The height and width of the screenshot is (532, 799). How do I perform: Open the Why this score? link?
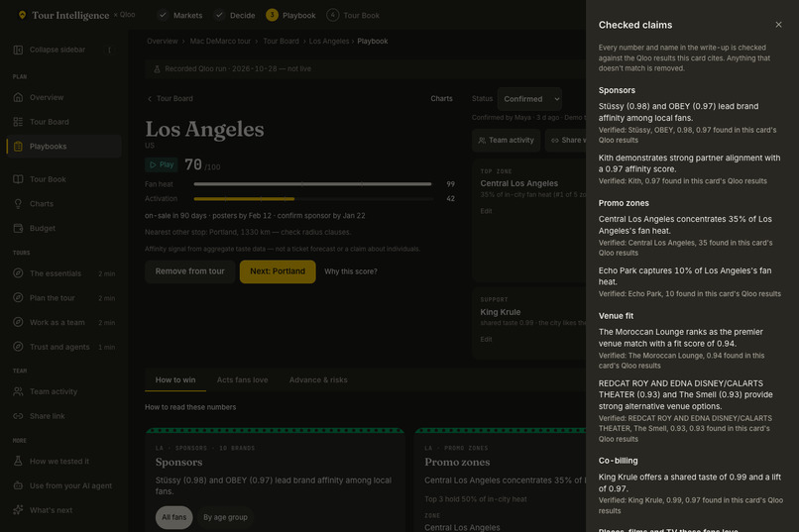click(x=351, y=271)
